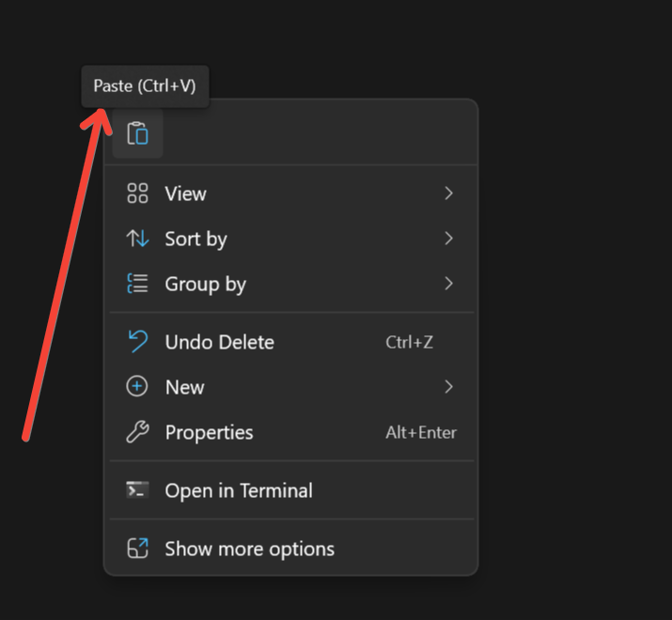The width and height of the screenshot is (672, 620).
Task: Click the Paste clipboard icon
Action: click(137, 133)
